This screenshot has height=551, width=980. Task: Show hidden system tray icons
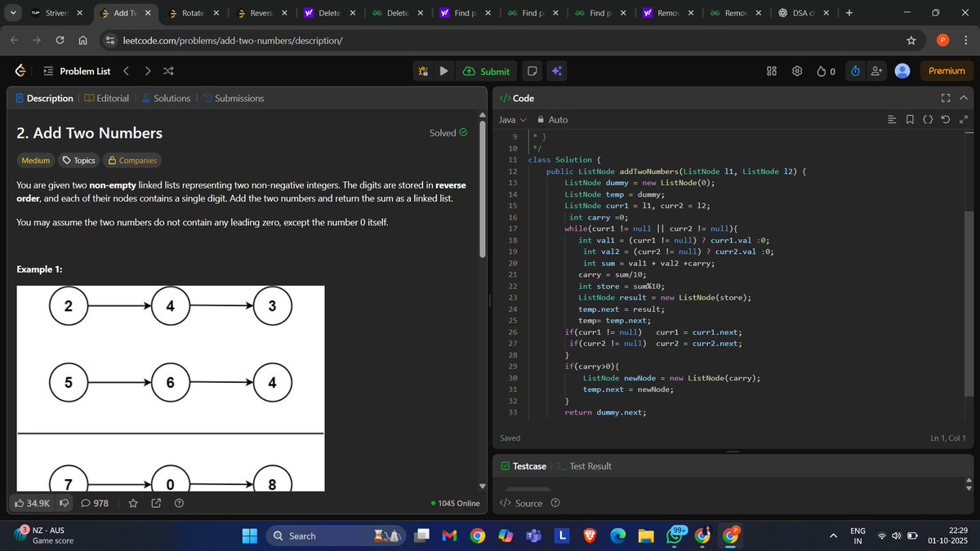[x=833, y=535]
